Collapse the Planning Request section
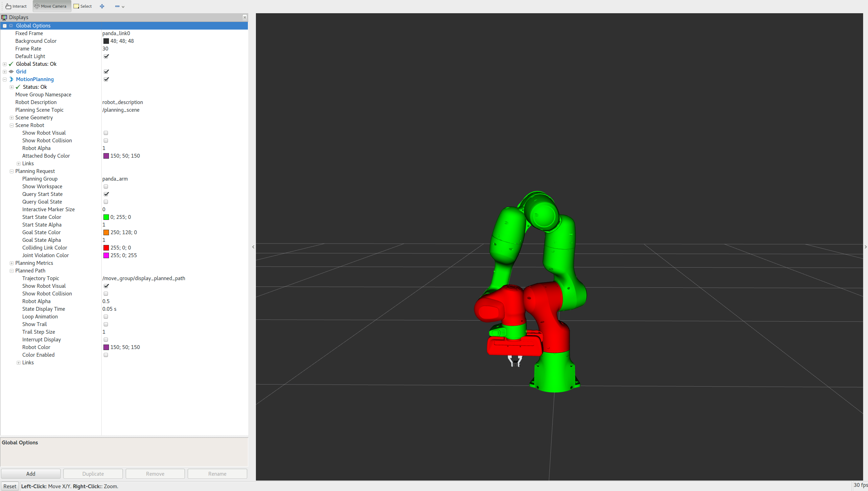This screenshot has height=491, width=868. [11, 171]
